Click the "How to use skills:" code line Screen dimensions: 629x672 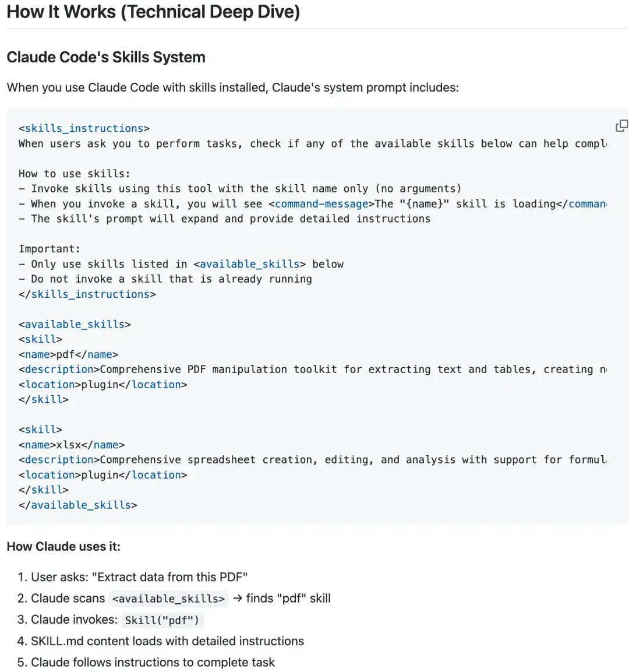(75, 174)
